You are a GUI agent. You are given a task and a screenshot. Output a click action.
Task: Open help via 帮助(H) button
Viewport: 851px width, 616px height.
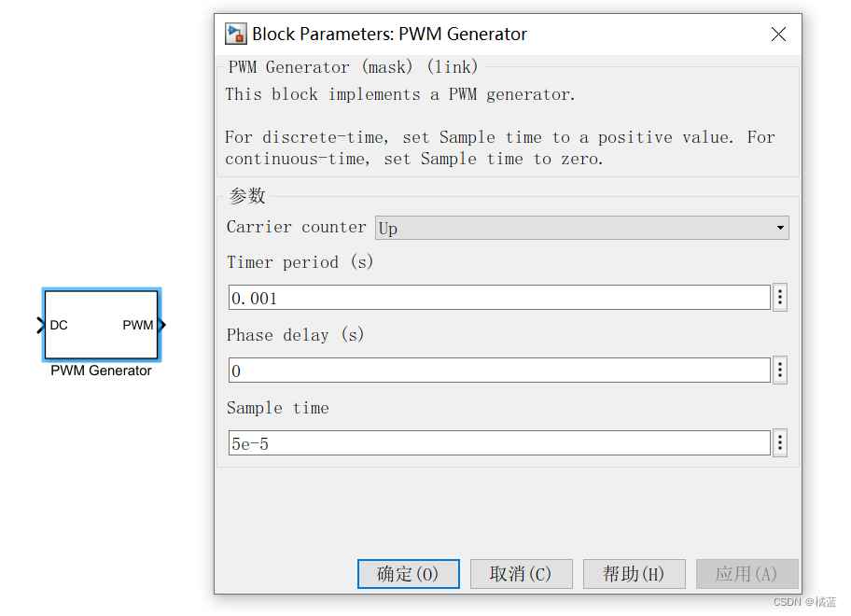click(634, 574)
